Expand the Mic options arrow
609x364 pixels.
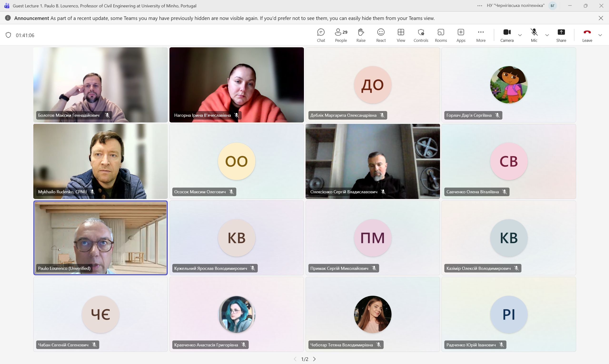pos(547,35)
